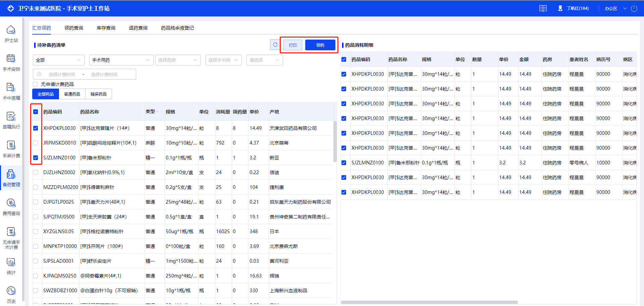
Task: Open the book layout icon in header
Action: (x=543, y=8)
